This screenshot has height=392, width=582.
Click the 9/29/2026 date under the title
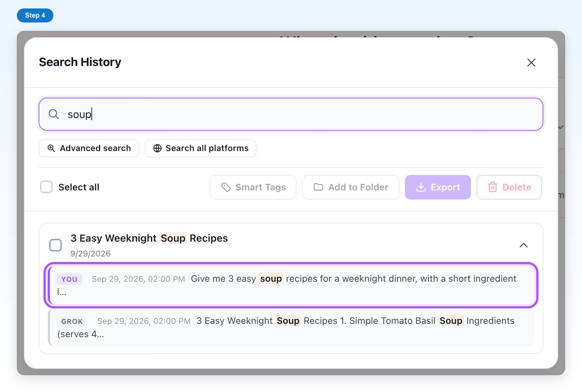[x=90, y=254]
